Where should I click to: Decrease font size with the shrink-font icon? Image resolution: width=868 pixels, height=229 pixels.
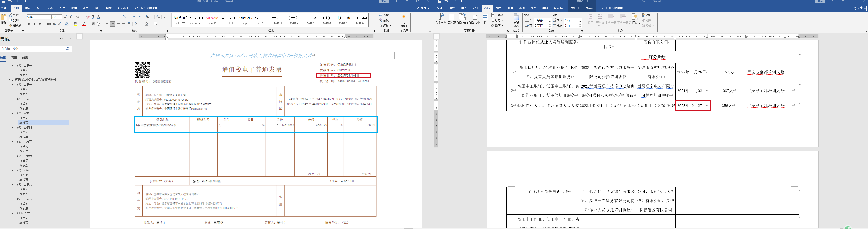pyautogui.click(x=71, y=17)
